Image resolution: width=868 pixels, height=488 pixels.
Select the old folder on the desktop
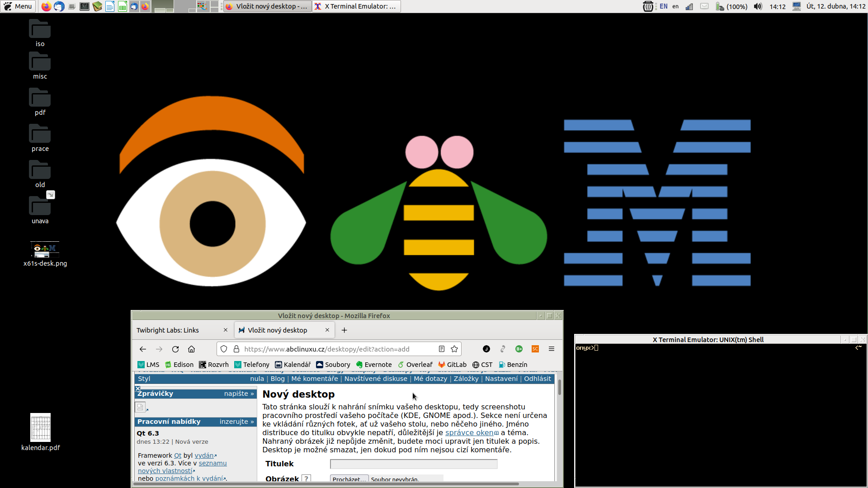tap(40, 174)
